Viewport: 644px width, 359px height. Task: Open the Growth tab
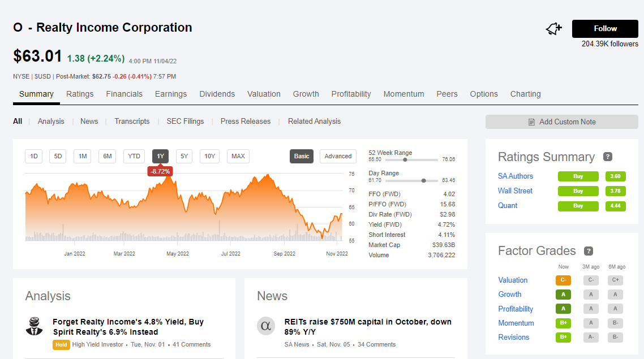306,94
